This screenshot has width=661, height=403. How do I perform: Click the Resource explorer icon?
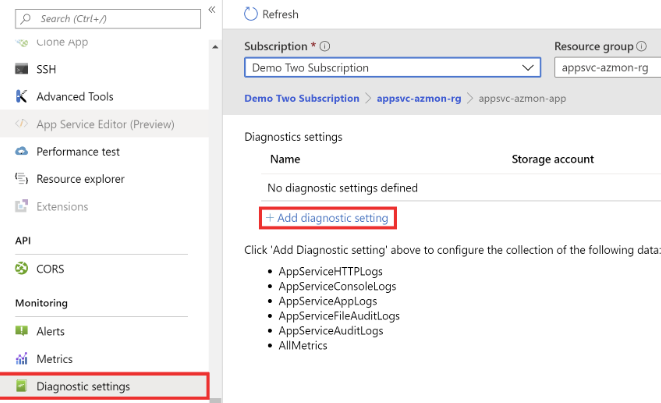pos(22,179)
